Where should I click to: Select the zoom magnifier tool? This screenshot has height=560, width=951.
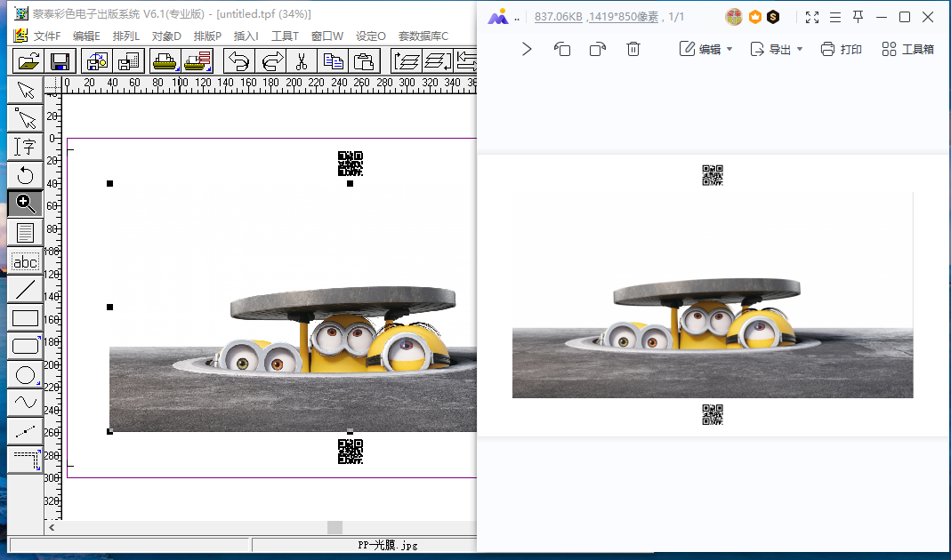tap(25, 204)
